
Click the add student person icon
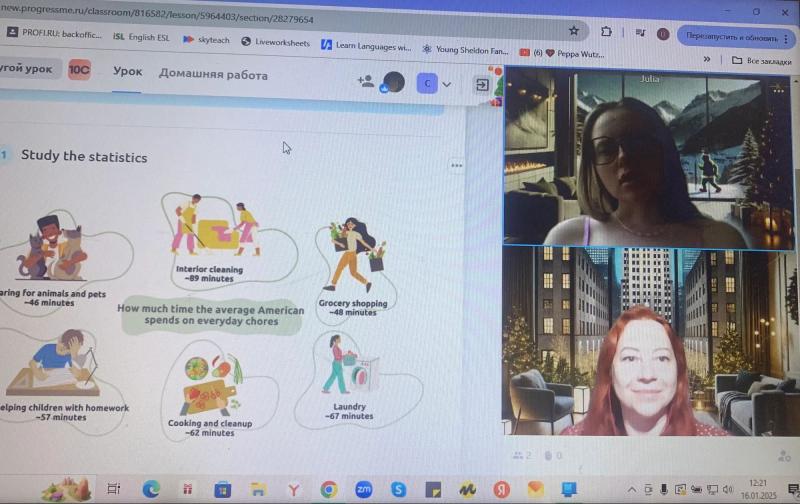(x=365, y=81)
